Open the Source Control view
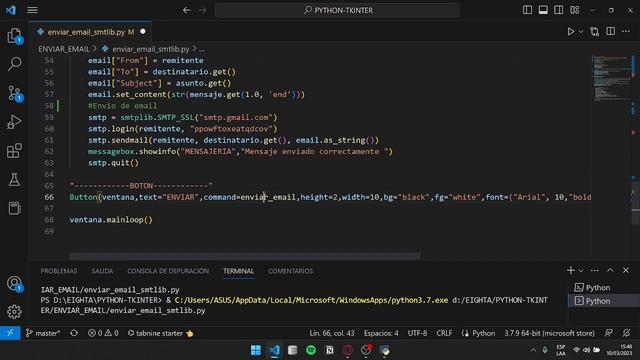 pos(14,93)
